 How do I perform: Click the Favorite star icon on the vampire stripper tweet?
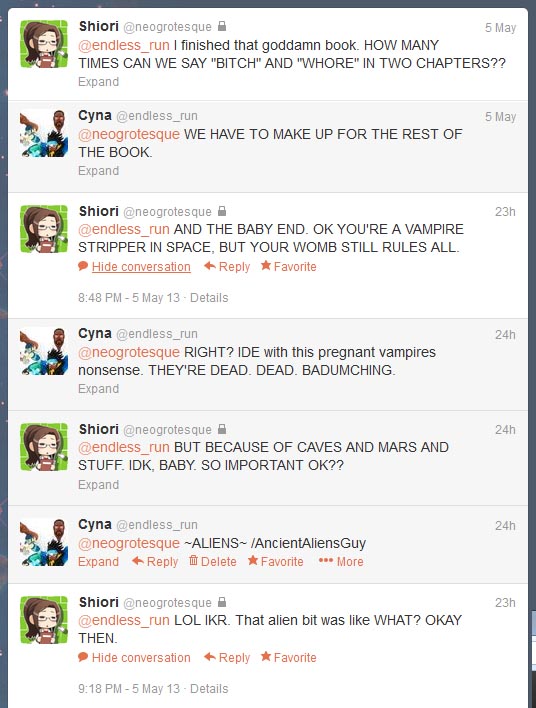266,266
